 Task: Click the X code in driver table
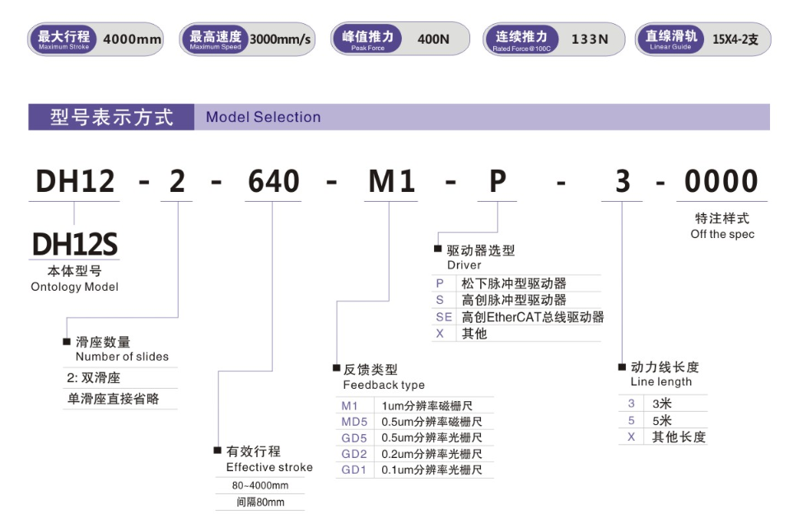(x=440, y=334)
